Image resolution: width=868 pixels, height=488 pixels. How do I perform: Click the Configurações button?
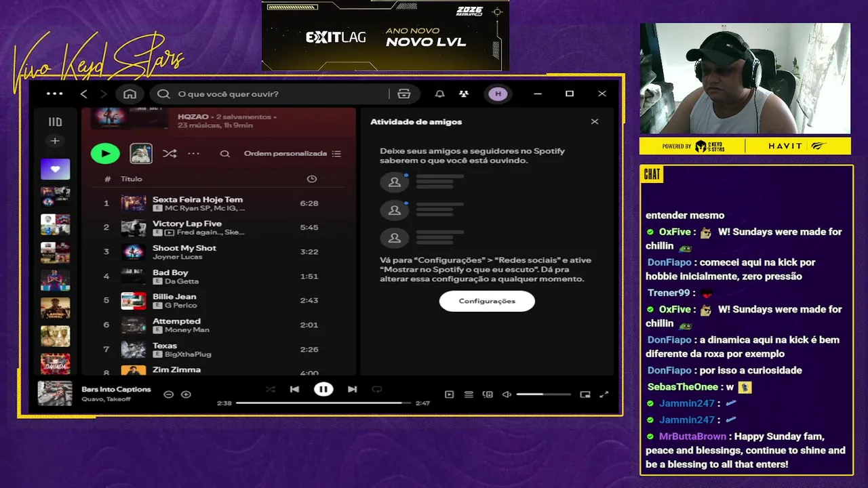(x=487, y=301)
